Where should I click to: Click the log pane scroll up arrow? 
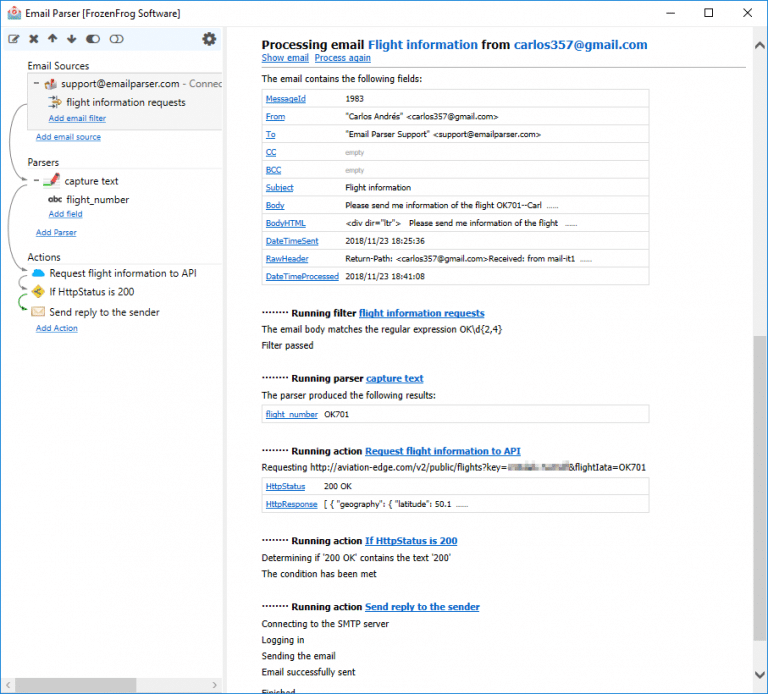click(760, 46)
